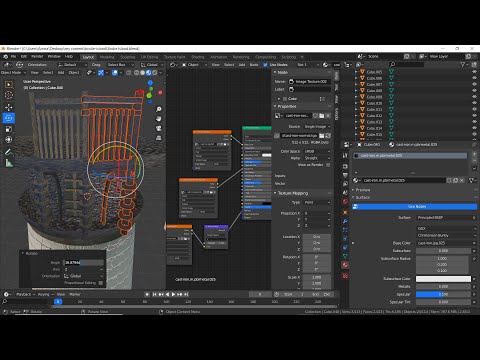Select the Select Box tool in viewport toolbar

tap(9, 84)
